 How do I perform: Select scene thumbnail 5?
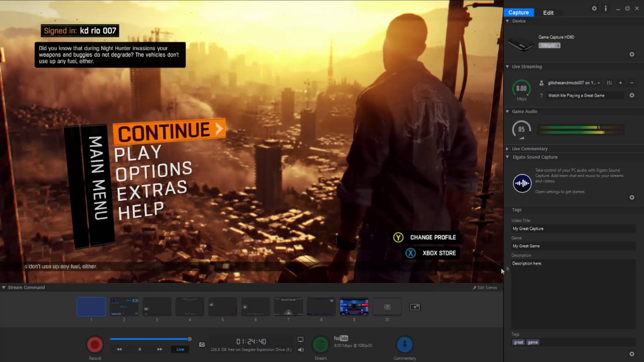coord(222,306)
